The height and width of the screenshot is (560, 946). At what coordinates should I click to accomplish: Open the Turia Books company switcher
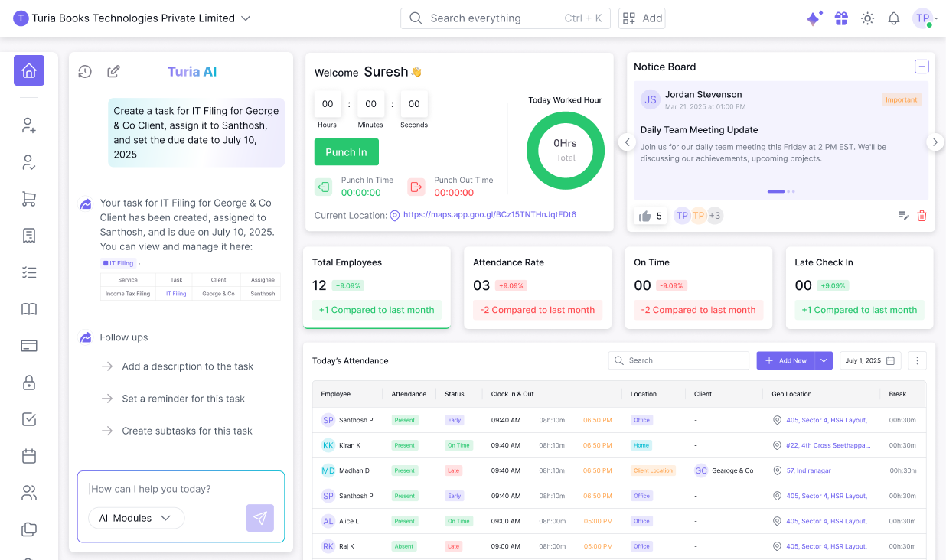point(130,18)
